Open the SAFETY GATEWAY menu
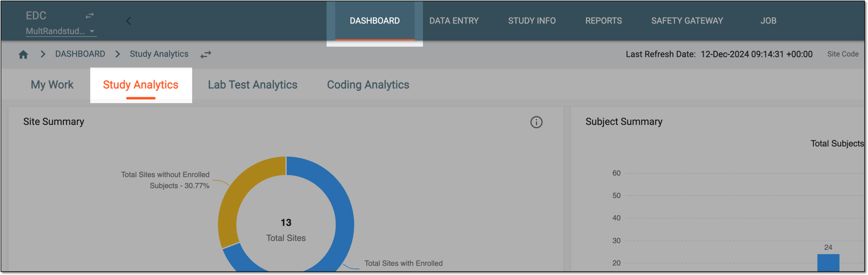This screenshot has height=275, width=868. (687, 21)
